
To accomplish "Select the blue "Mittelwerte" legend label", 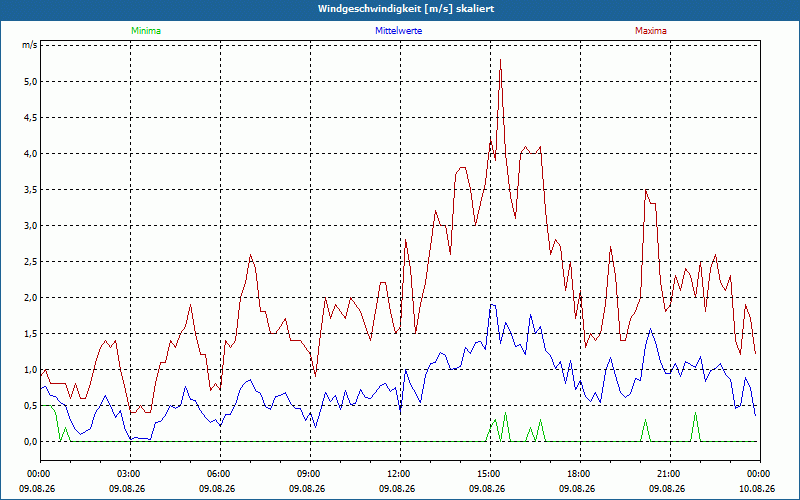I will tap(398, 31).
